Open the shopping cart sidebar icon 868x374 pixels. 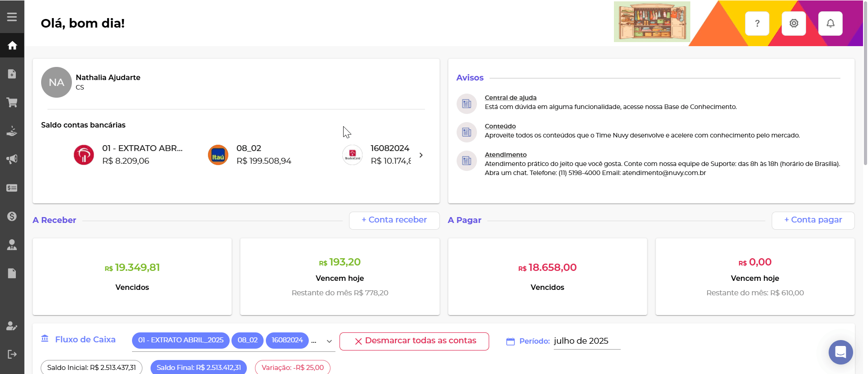pyautogui.click(x=12, y=102)
